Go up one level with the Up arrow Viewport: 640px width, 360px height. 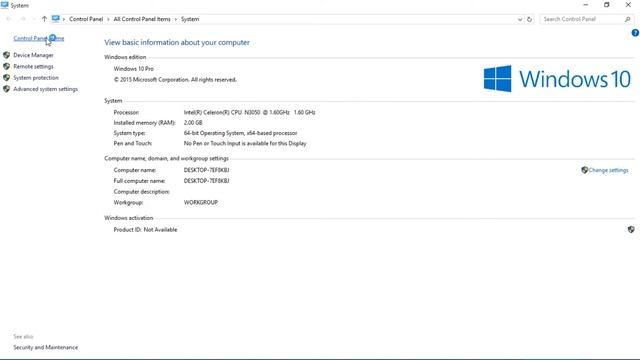point(44,19)
